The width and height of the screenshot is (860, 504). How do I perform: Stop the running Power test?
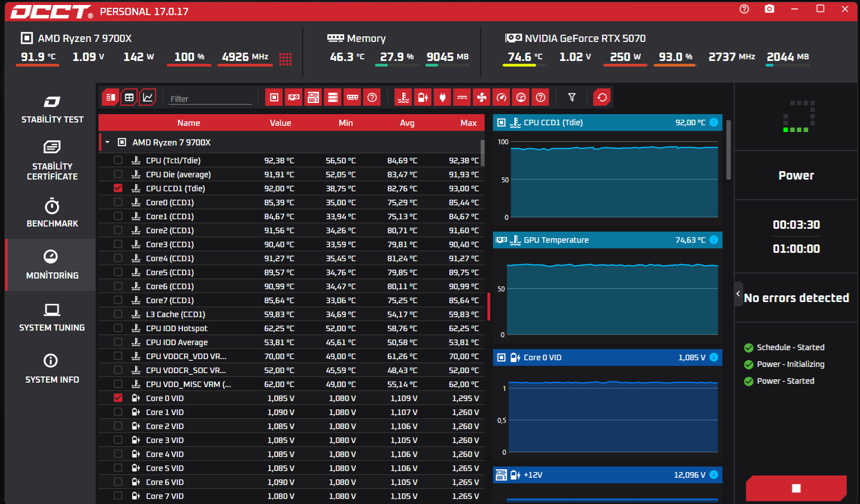point(796,488)
